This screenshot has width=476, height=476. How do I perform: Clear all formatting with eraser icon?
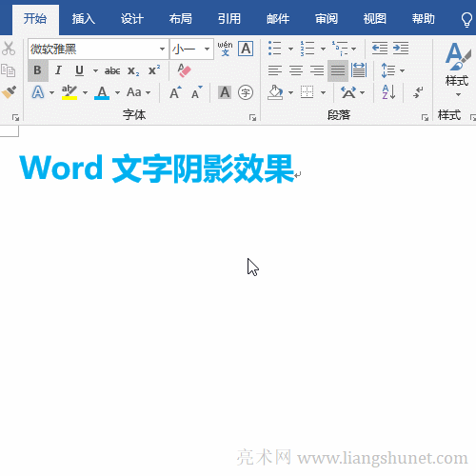[184, 70]
